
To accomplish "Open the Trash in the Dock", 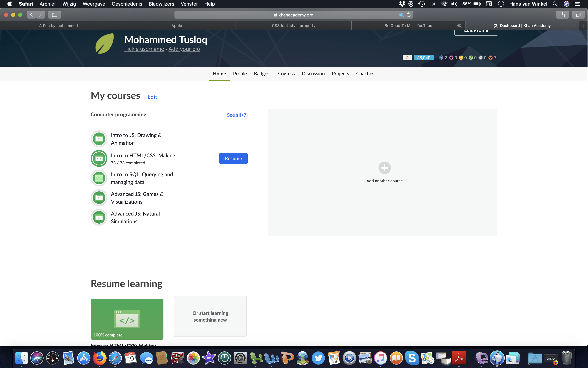I will tap(567, 358).
